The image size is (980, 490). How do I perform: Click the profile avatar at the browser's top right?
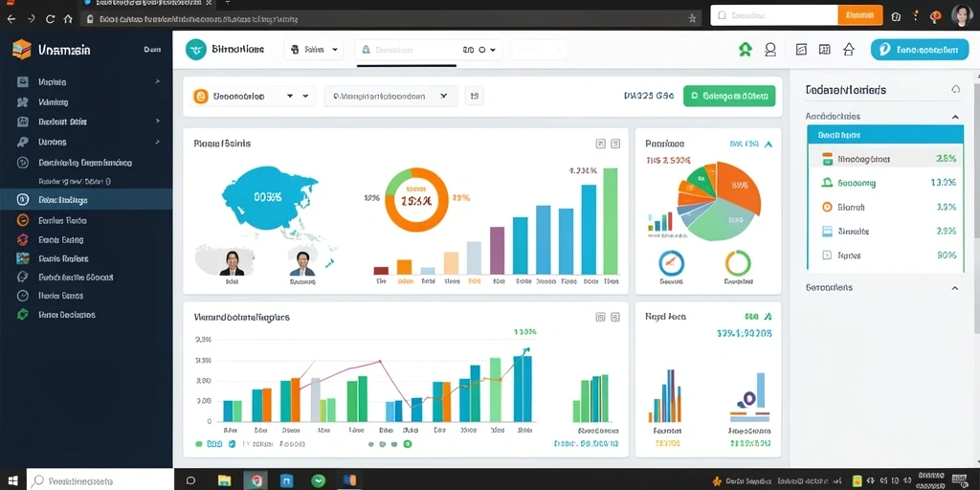point(963,15)
